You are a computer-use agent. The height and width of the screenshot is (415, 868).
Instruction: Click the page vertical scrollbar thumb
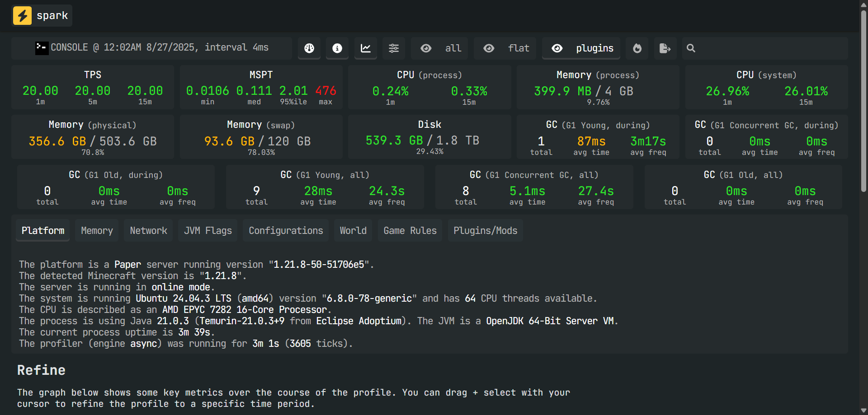[x=863, y=102]
